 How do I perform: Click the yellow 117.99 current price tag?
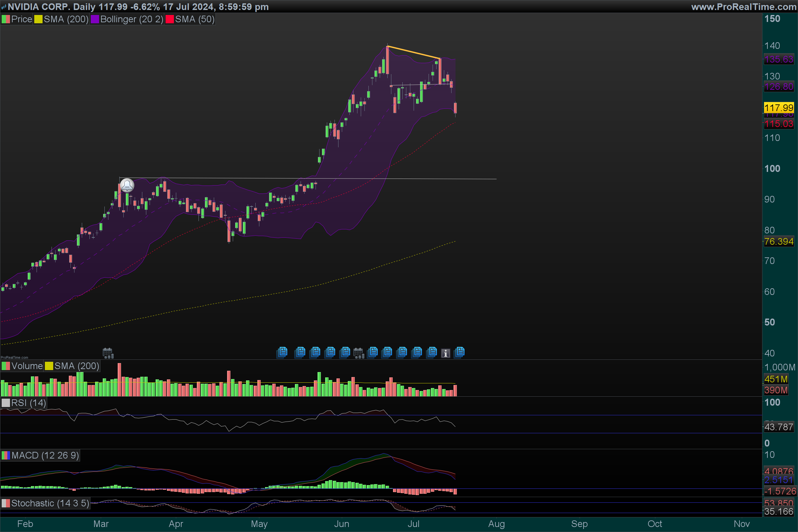779,108
